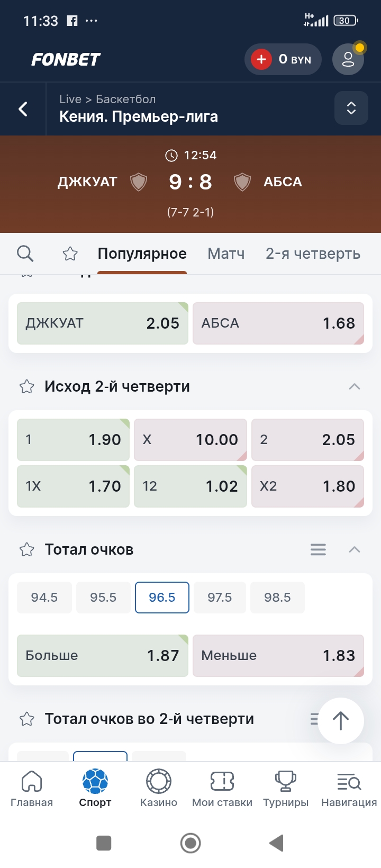Tap the scroll-to-top arrow button
Screen dimensions: 381x868
(341, 721)
